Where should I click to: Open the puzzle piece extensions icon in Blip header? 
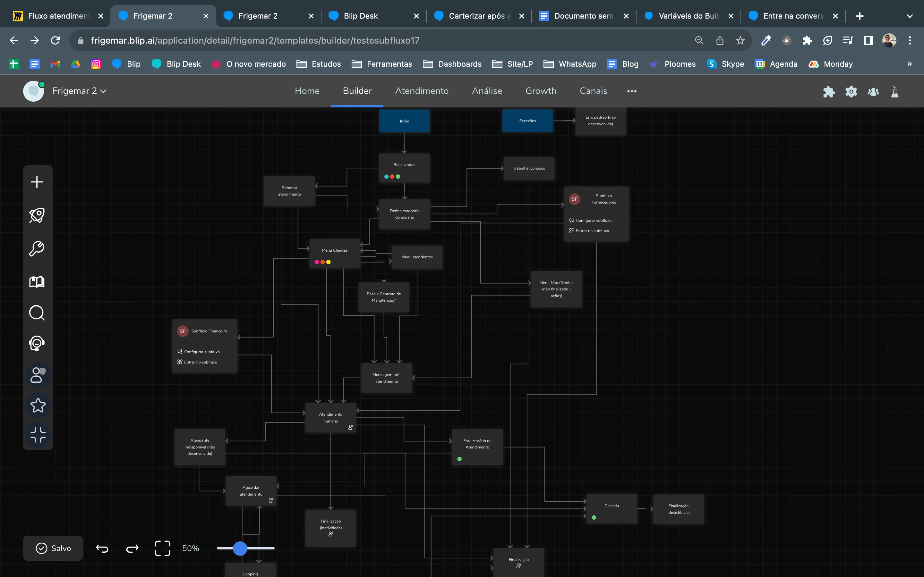click(x=828, y=92)
